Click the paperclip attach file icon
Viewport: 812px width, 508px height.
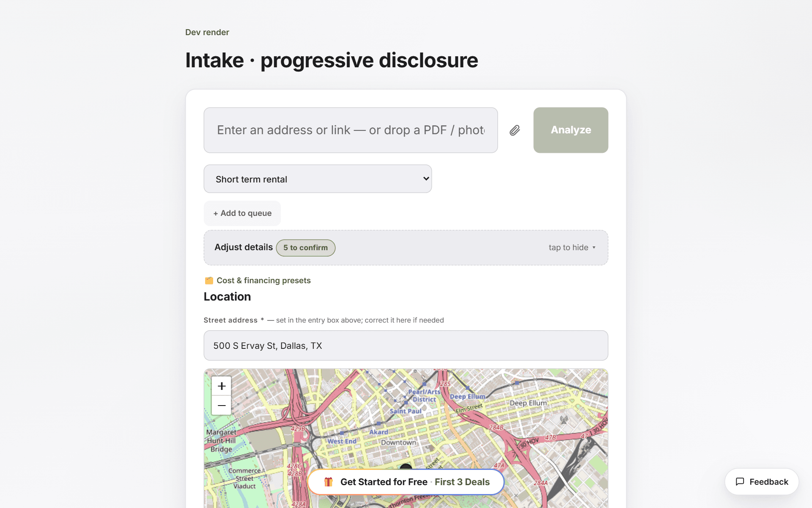click(515, 130)
